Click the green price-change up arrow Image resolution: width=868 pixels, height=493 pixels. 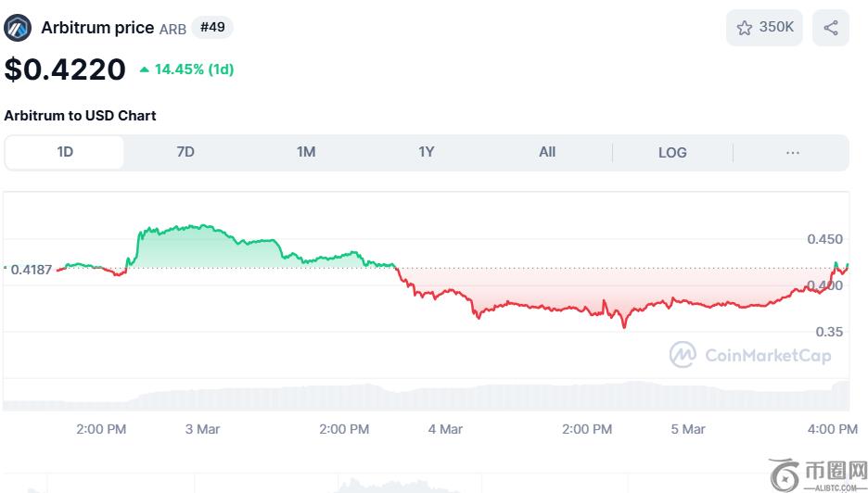[144, 70]
